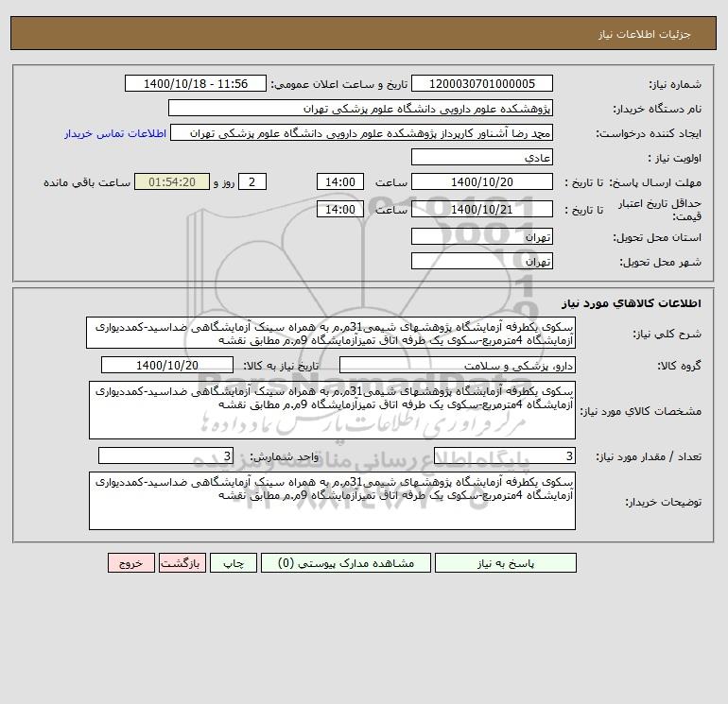The width and height of the screenshot is (728, 704).
Task: Click the خروج exit button
Action: [130, 563]
